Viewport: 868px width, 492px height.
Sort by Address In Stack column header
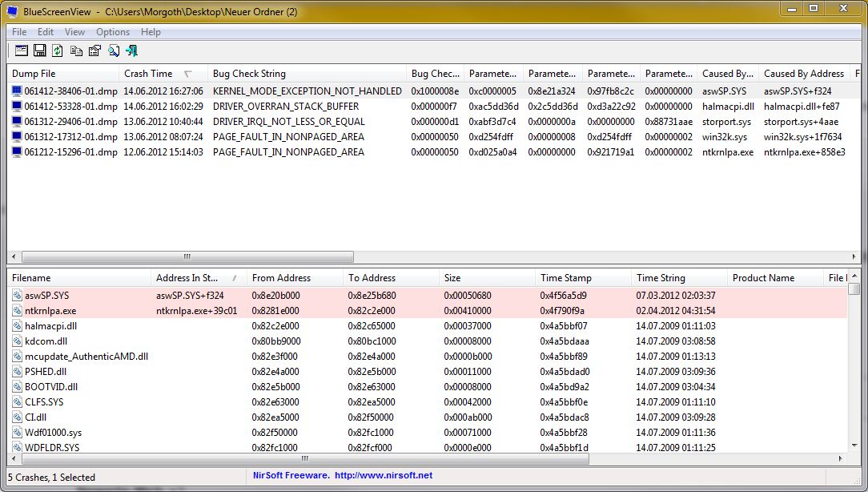[x=199, y=278]
